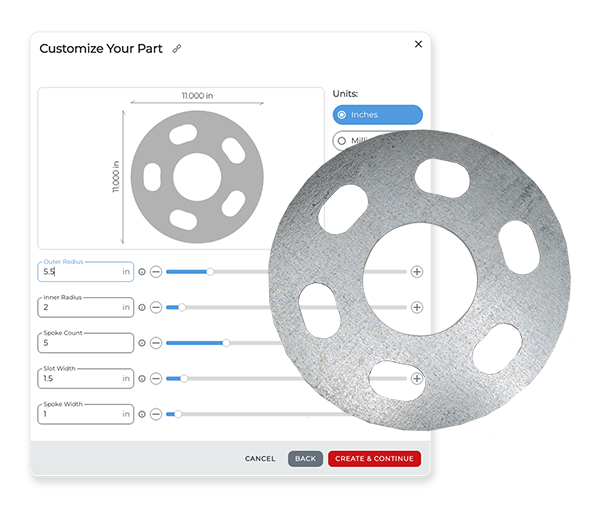Click the Spoke Count slider handle
Viewport: 600px width, 515px height.
click(226, 343)
